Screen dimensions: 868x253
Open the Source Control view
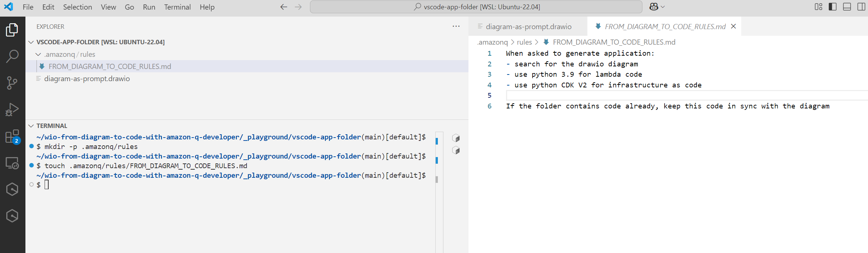tap(12, 83)
